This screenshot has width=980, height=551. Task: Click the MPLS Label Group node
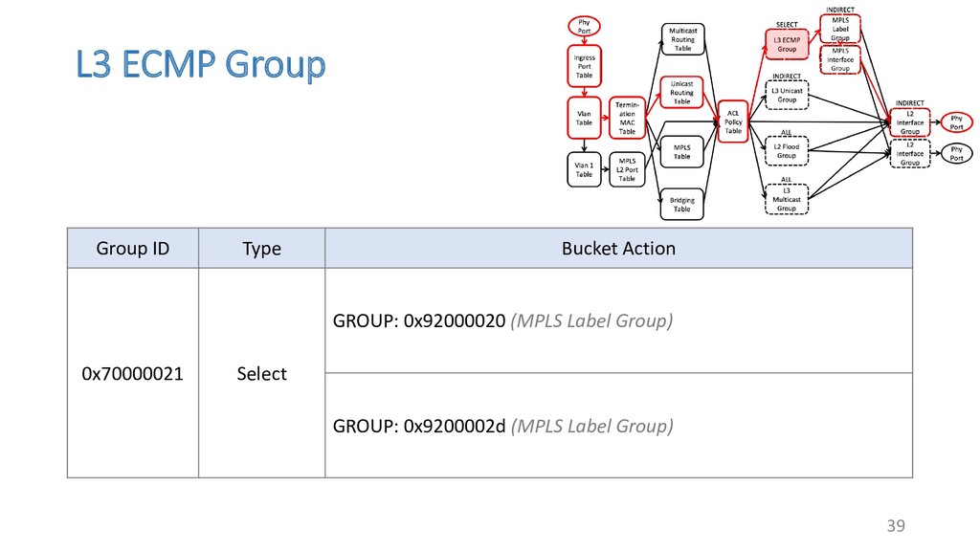839,30
